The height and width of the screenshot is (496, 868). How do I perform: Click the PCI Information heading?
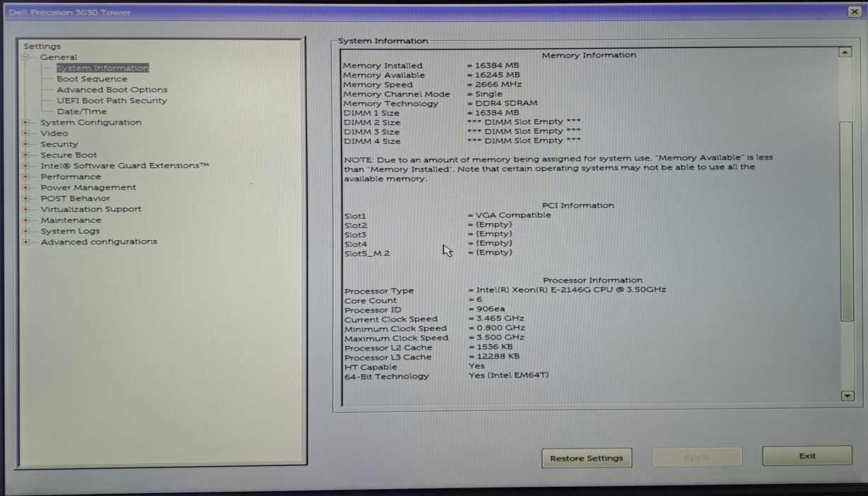coord(578,205)
